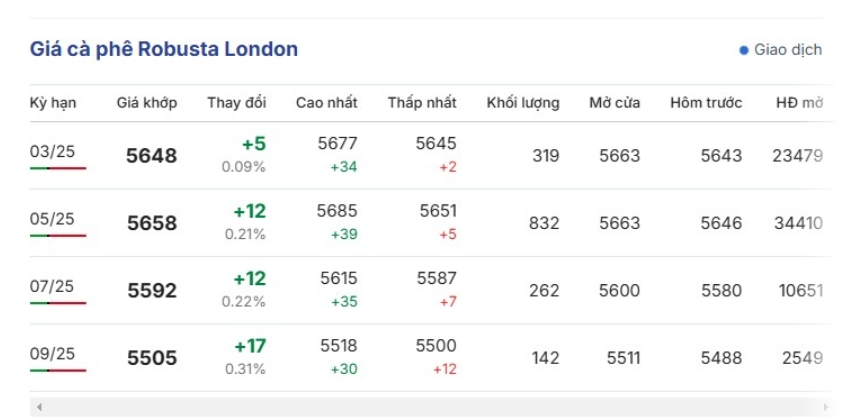This screenshot has width=857, height=418.
Task: Click the +17 change value for 09/25
Action: [249, 346]
